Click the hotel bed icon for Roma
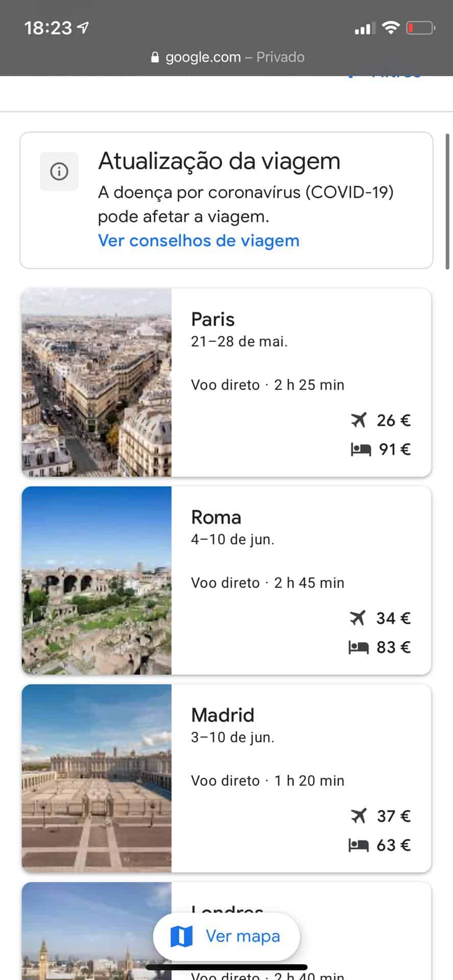This screenshot has height=980, width=453. point(359,648)
